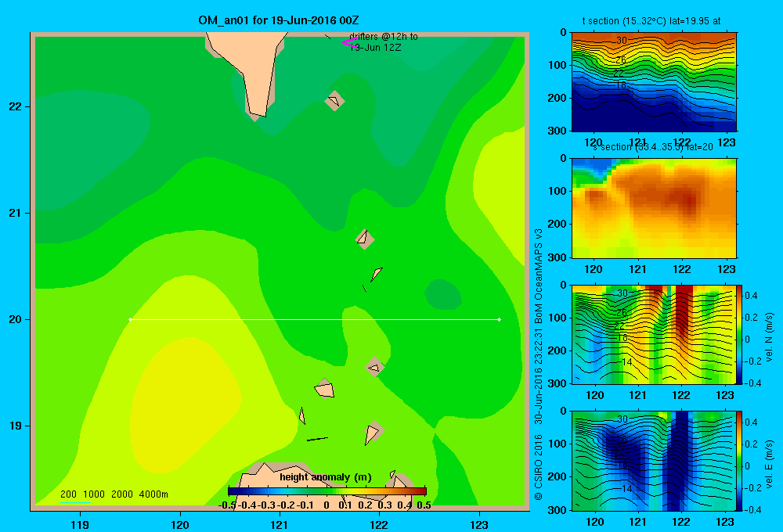Click the 300 depth label on the salinity section
This screenshot has width=783, height=532.
(558, 257)
